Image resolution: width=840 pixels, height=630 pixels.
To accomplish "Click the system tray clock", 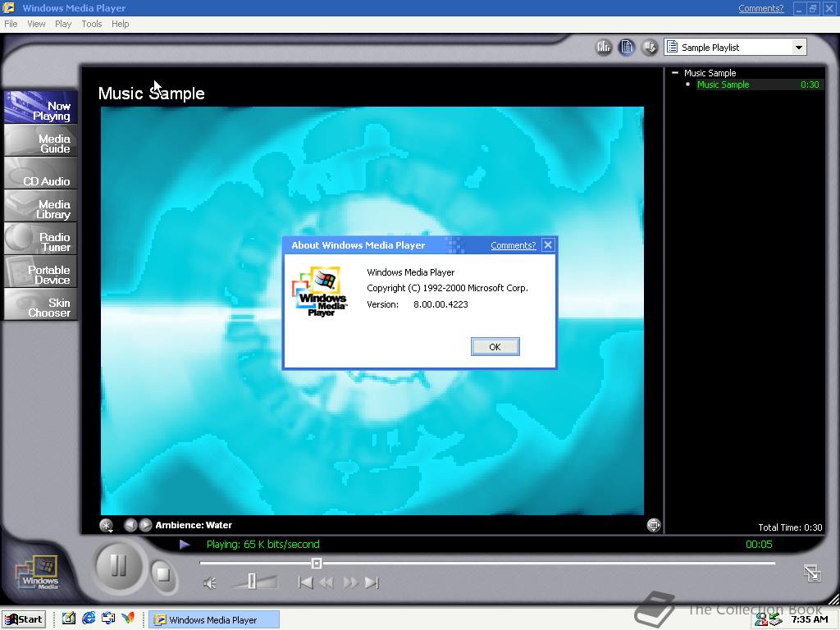I will [810, 620].
